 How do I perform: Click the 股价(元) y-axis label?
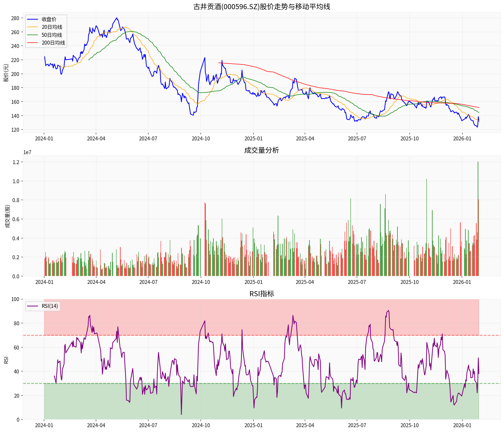(x=6, y=73)
